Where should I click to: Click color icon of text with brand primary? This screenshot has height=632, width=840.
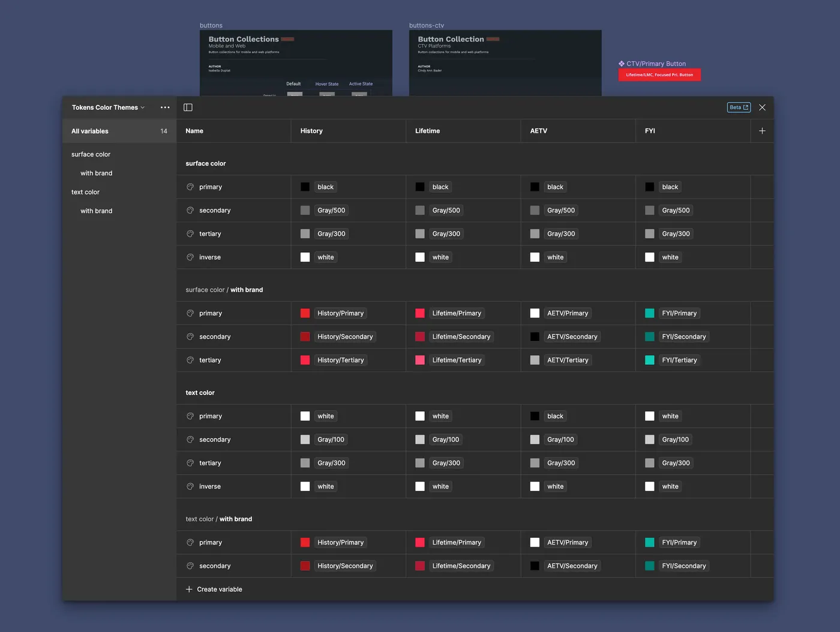(x=190, y=543)
